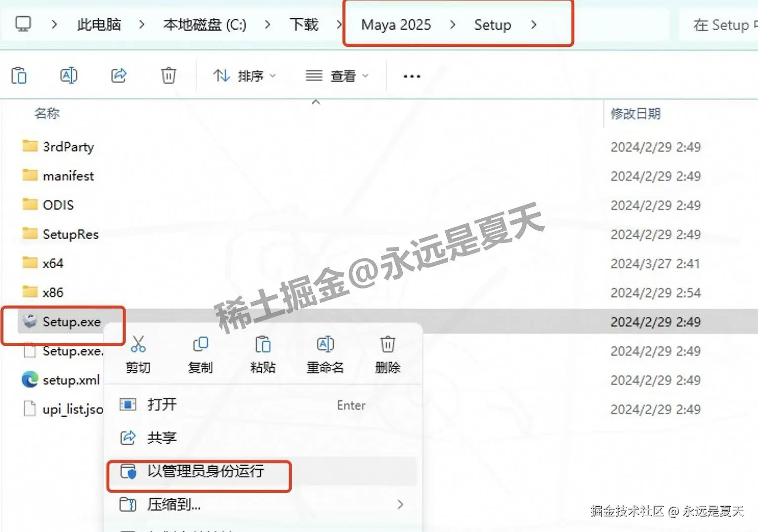Expand the 压缩到 compress submenu
This screenshot has width=758, height=532.
(x=198, y=504)
